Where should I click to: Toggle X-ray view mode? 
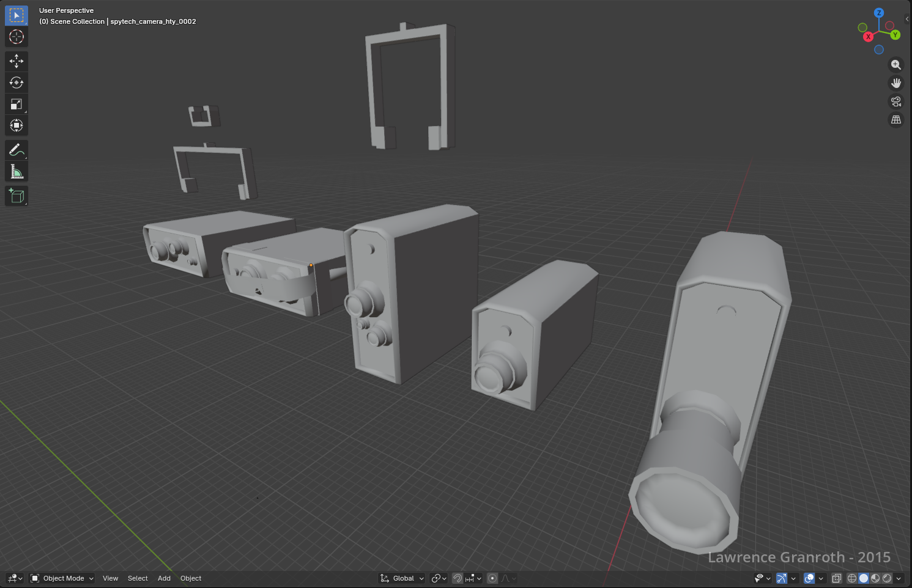[x=836, y=578]
